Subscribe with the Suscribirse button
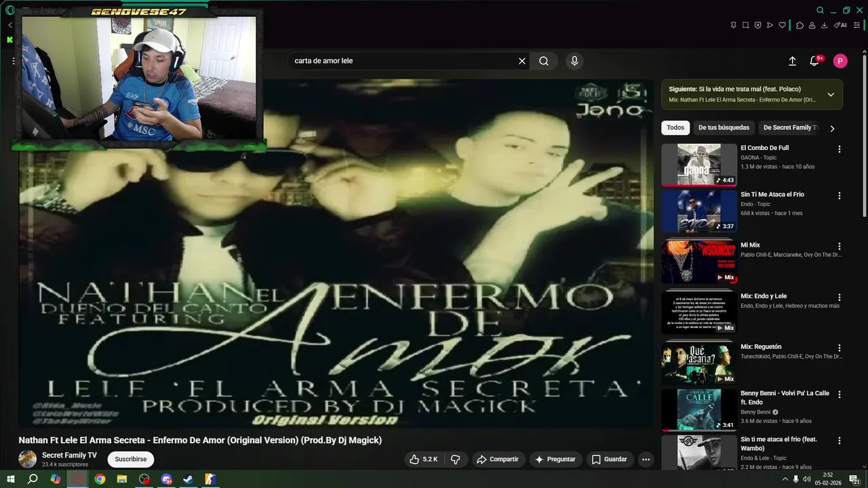This screenshot has width=868, height=488. click(131, 460)
